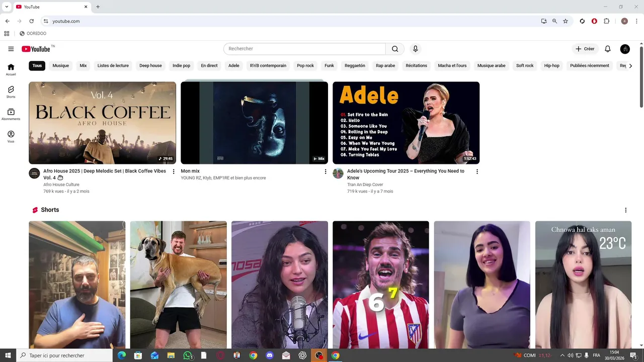Click the install app icon in address bar

(x=544, y=21)
